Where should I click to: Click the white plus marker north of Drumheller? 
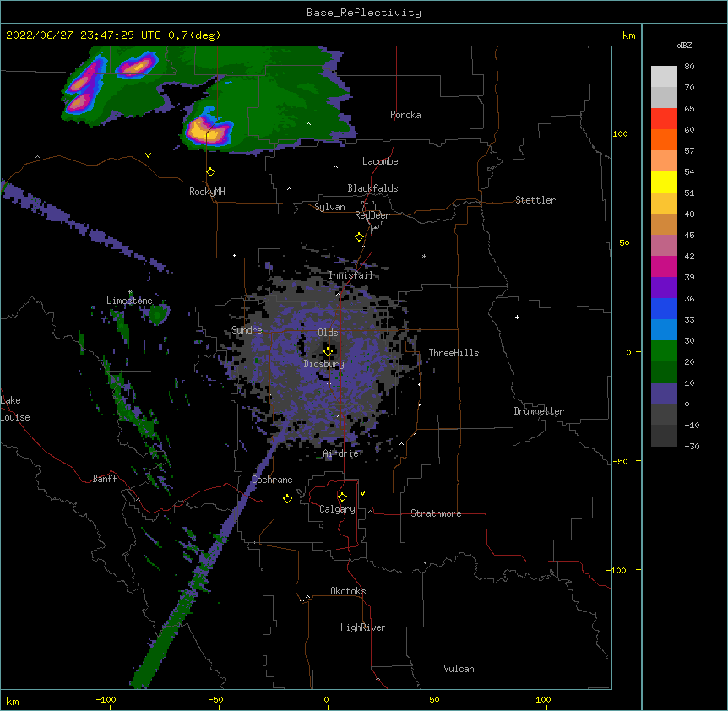pos(517,317)
